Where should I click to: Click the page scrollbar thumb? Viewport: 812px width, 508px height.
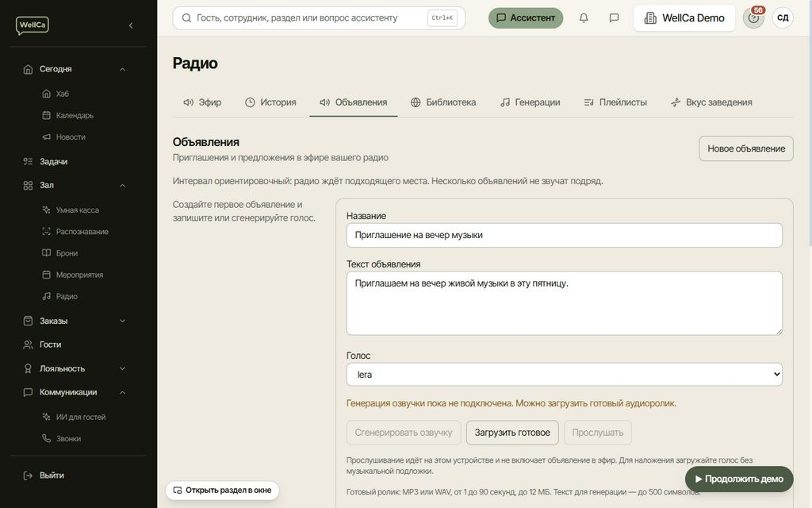coord(810,123)
